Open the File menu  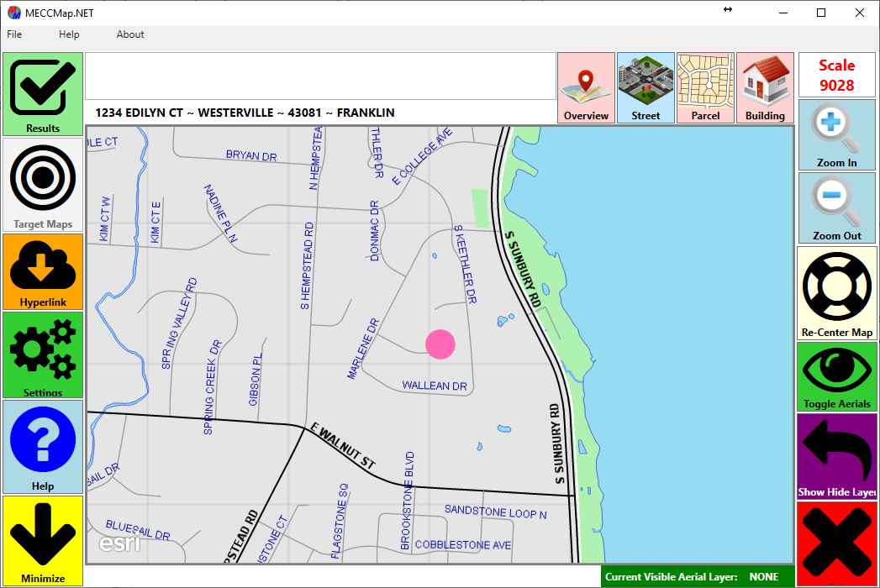click(x=14, y=34)
